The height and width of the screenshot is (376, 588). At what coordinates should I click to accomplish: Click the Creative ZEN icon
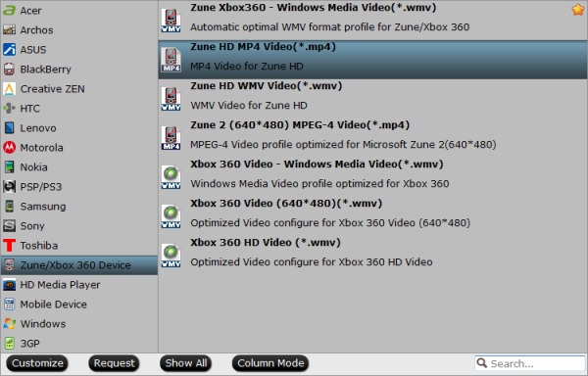(x=9, y=89)
